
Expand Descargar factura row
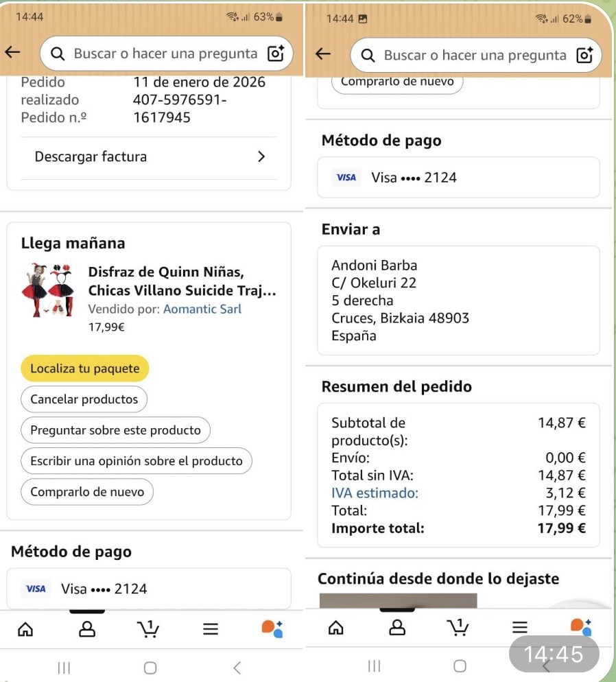click(149, 156)
